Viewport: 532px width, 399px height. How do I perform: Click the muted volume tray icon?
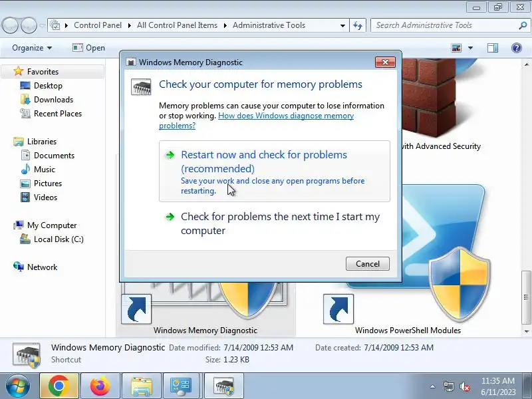pos(465,386)
